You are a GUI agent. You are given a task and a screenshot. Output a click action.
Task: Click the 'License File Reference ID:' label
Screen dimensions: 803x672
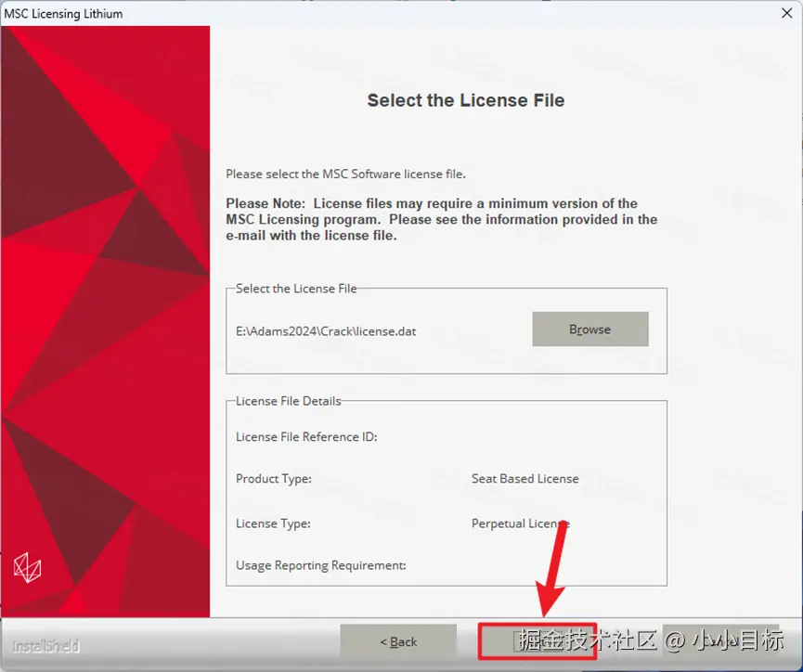306,437
